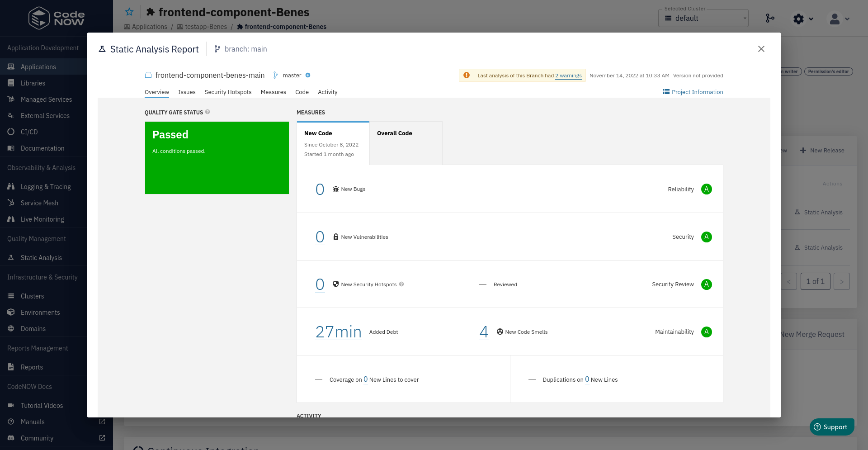
Task: Click help icon next to New Security Hotspots
Action: (x=401, y=284)
